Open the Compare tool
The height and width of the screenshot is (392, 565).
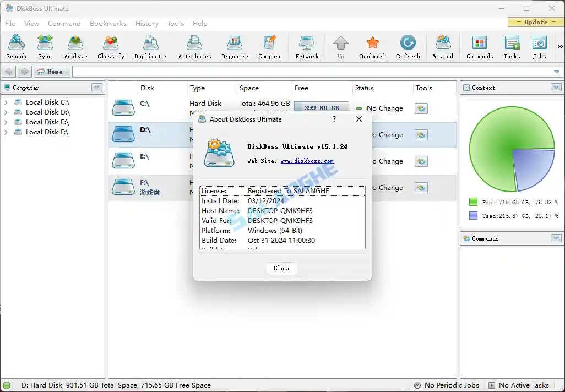pyautogui.click(x=270, y=46)
